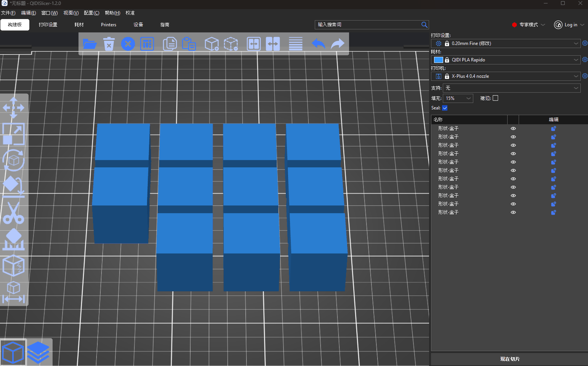Open the 窗口(W) menu
This screenshot has width=588, height=366.
pos(50,13)
